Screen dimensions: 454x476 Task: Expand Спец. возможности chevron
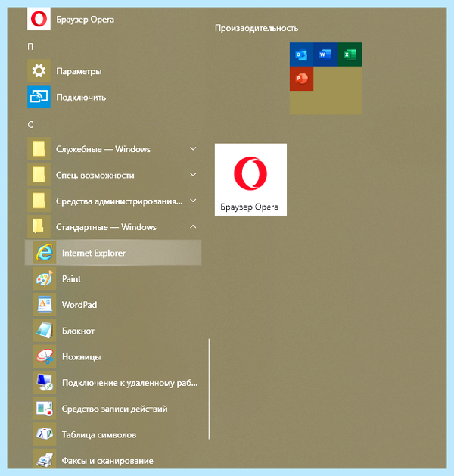coord(193,175)
